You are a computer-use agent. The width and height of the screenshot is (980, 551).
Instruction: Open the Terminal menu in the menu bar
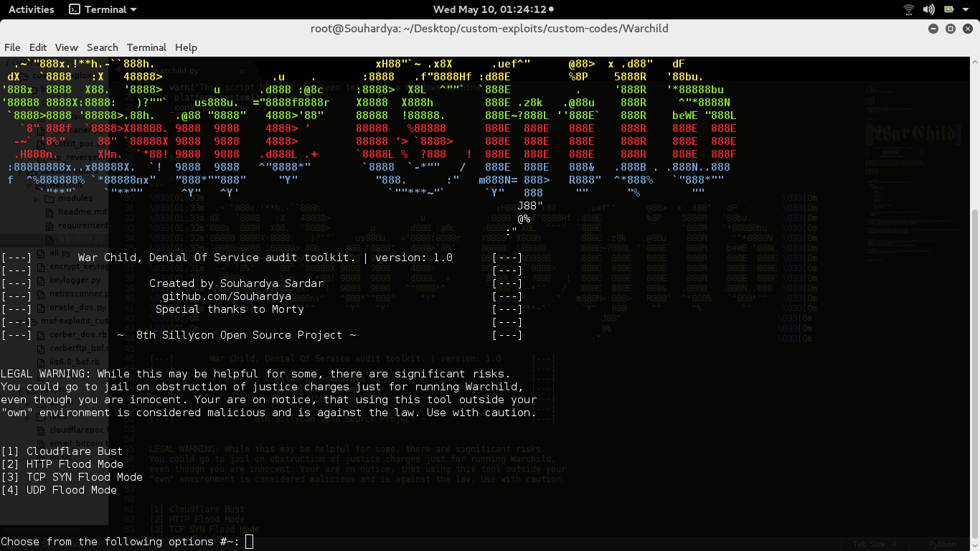(146, 47)
